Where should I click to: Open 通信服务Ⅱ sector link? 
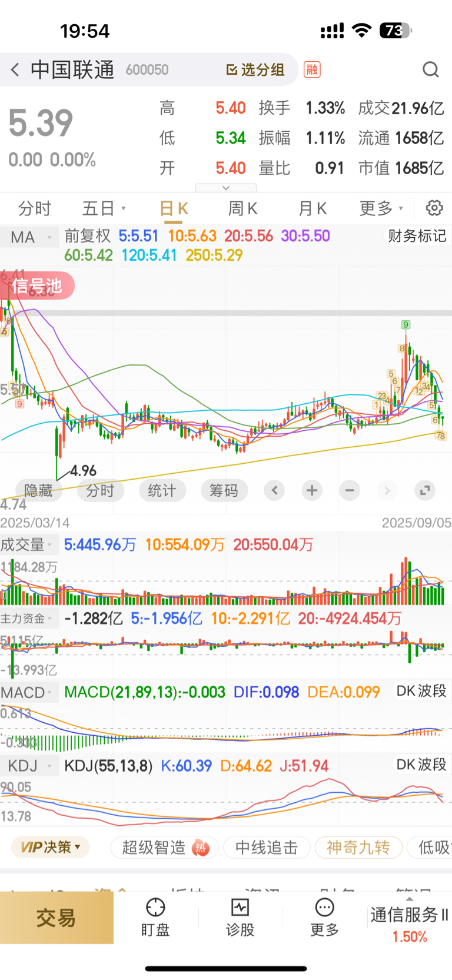point(410,924)
